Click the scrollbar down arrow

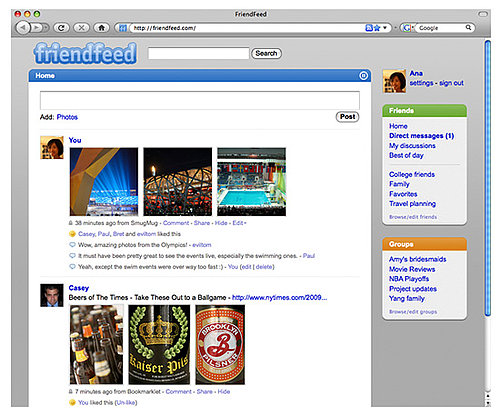point(488,402)
